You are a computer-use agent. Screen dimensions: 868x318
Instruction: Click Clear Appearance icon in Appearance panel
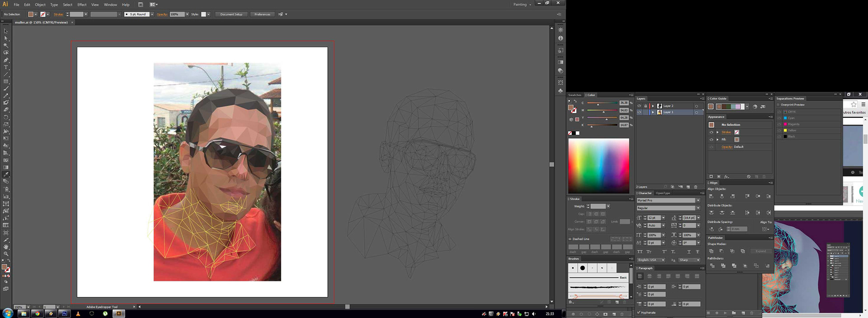pyautogui.click(x=749, y=177)
